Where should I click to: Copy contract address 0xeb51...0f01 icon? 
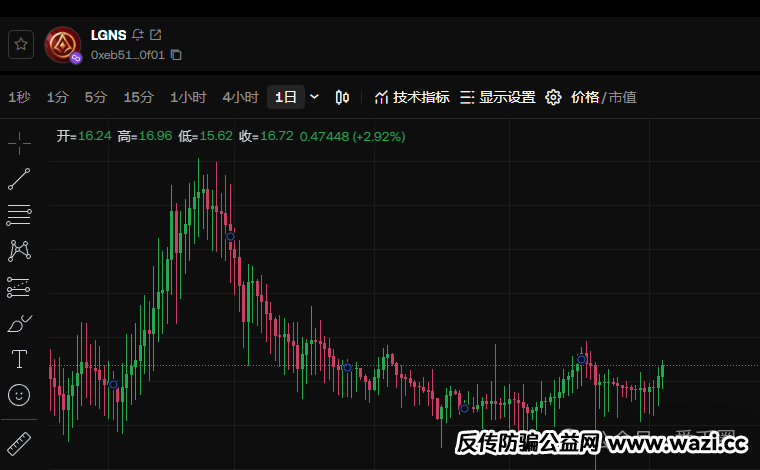click(x=176, y=55)
